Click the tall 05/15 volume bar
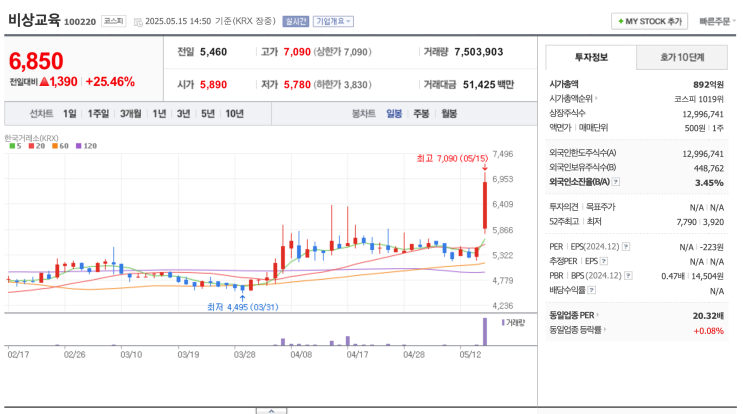 pyautogui.click(x=485, y=332)
